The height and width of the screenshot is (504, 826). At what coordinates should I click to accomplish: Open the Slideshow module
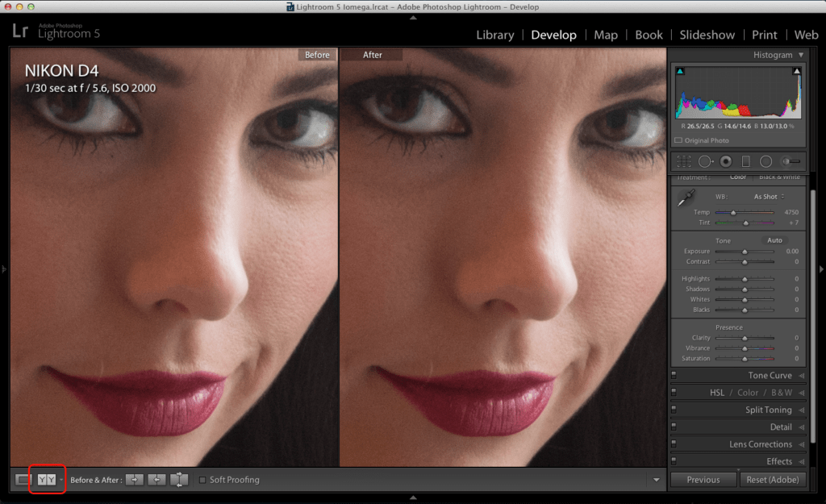707,35
